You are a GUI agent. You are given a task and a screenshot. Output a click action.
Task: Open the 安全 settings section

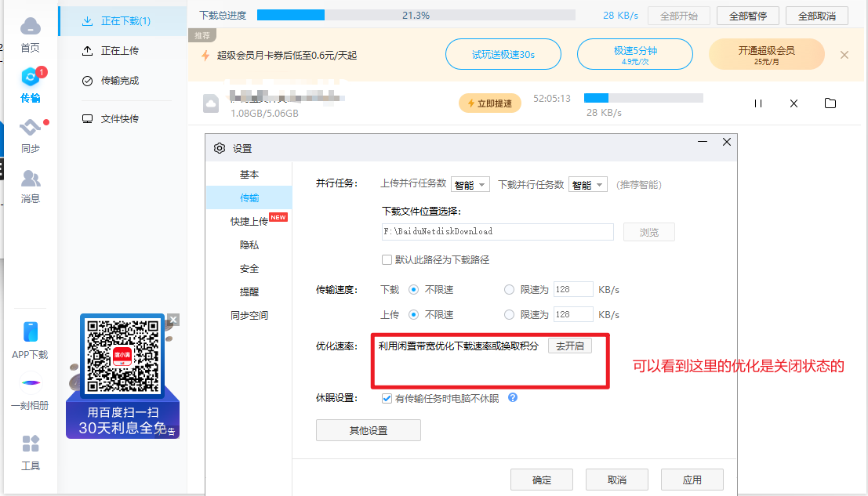coord(249,269)
